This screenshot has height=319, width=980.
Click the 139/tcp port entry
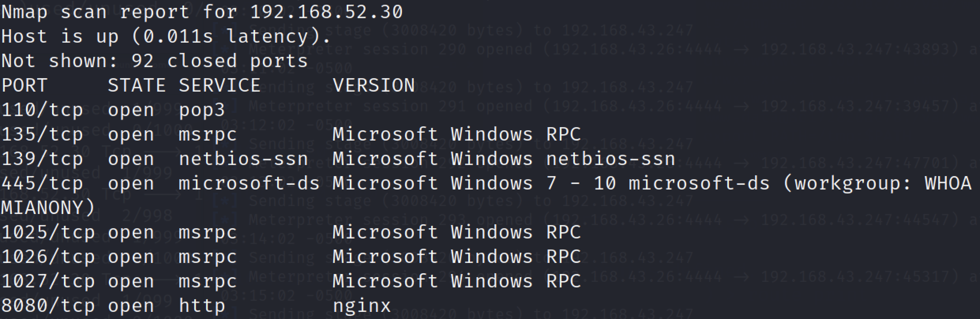point(42,159)
